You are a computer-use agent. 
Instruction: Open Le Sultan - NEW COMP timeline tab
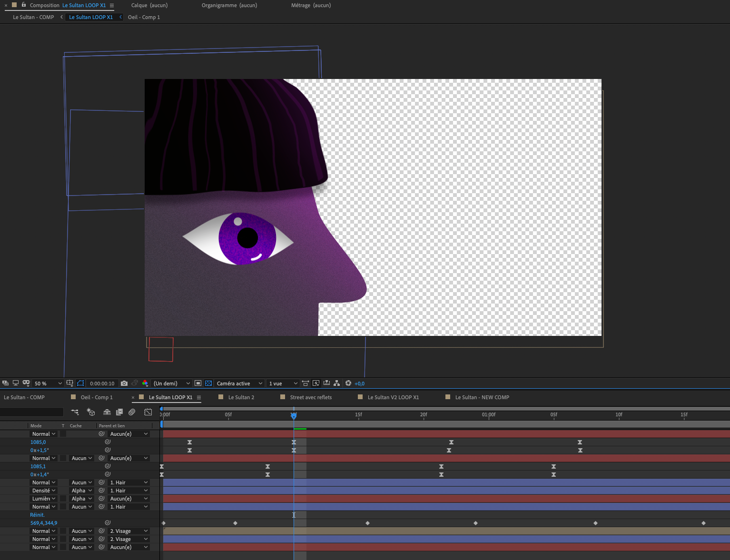tap(482, 397)
